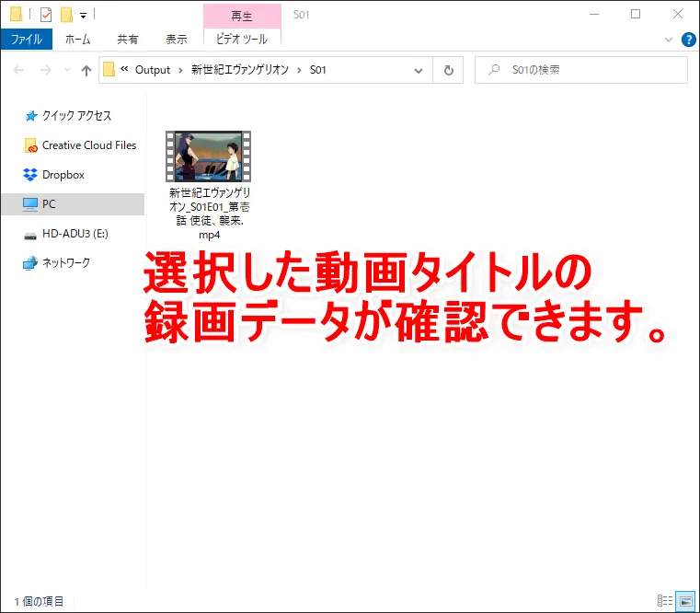Click the 1 個の項目 status text
Image resolution: width=700 pixels, height=613 pixels.
click(x=39, y=601)
